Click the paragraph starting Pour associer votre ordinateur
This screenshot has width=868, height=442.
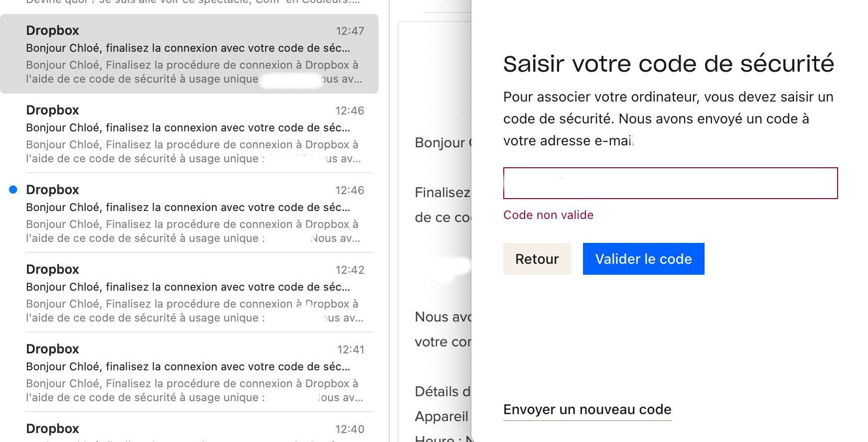(x=668, y=118)
